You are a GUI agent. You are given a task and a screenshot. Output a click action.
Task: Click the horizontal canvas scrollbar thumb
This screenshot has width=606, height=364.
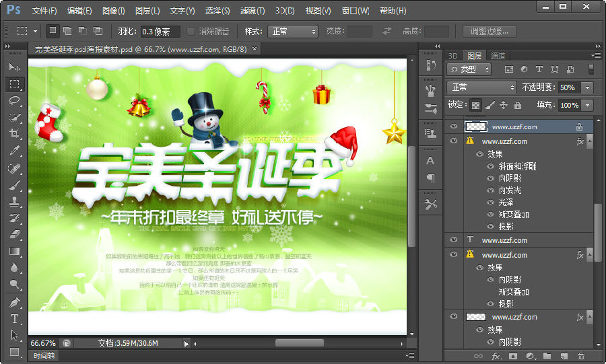click(x=299, y=342)
